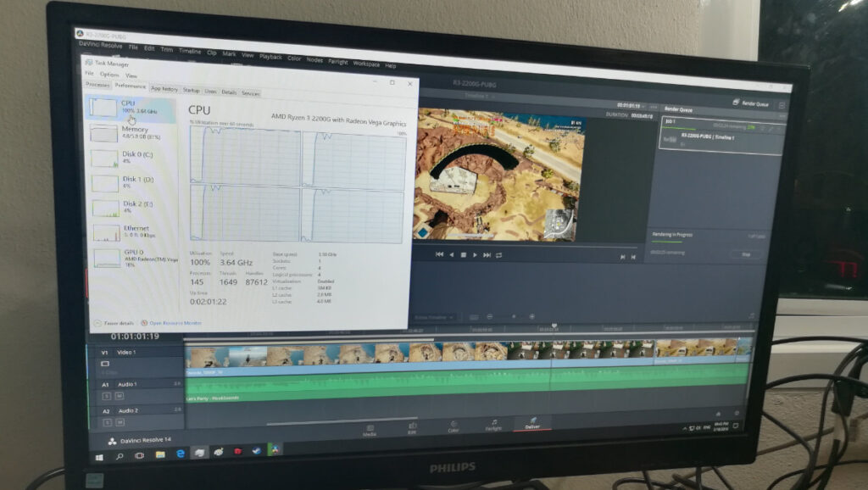Switch to App history tab
The height and width of the screenshot is (490, 868).
(x=164, y=88)
